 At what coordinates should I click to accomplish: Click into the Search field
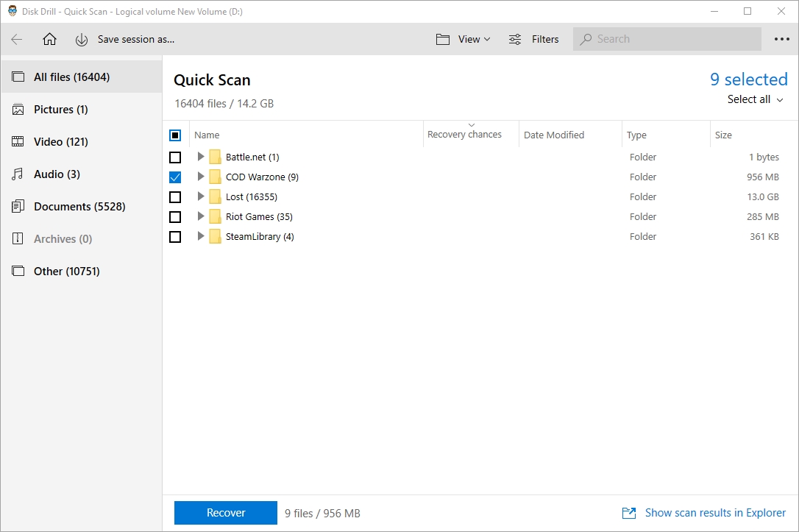(x=667, y=39)
